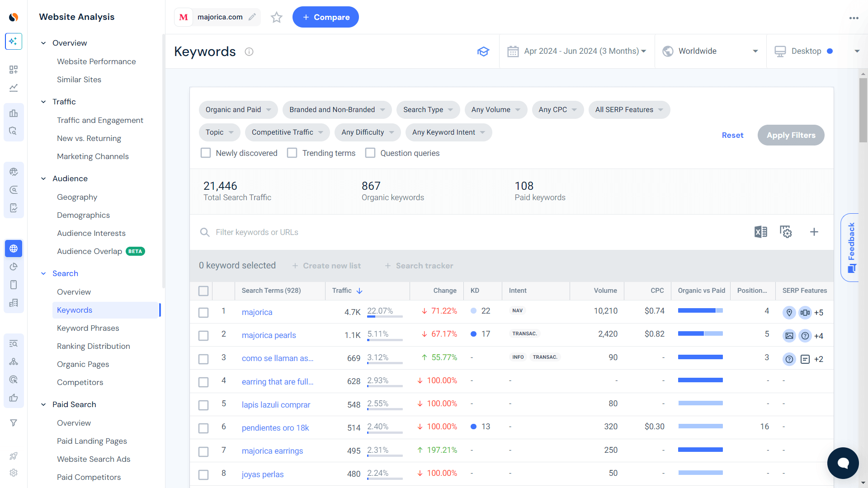The height and width of the screenshot is (488, 868).
Task: Click the line chart icon in left rail
Action: [x=14, y=88]
